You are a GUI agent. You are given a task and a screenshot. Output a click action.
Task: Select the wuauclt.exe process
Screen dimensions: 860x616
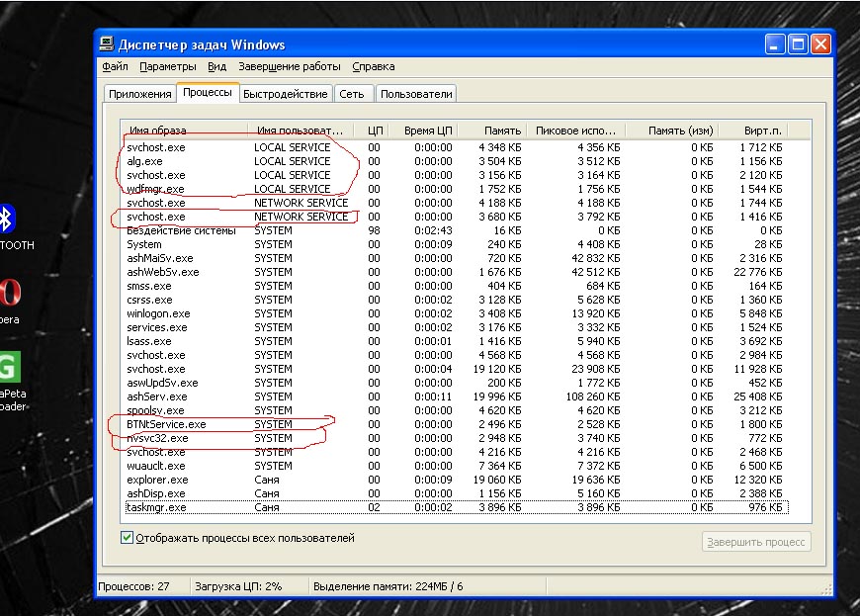click(457, 466)
